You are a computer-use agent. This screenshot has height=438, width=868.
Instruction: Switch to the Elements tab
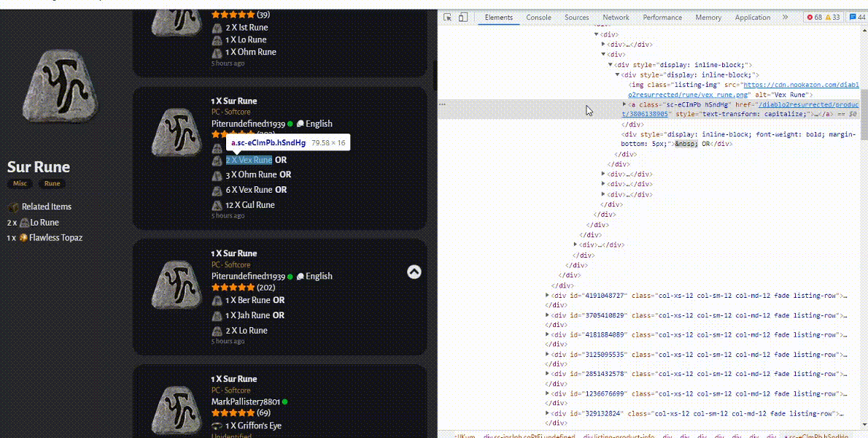tap(499, 18)
